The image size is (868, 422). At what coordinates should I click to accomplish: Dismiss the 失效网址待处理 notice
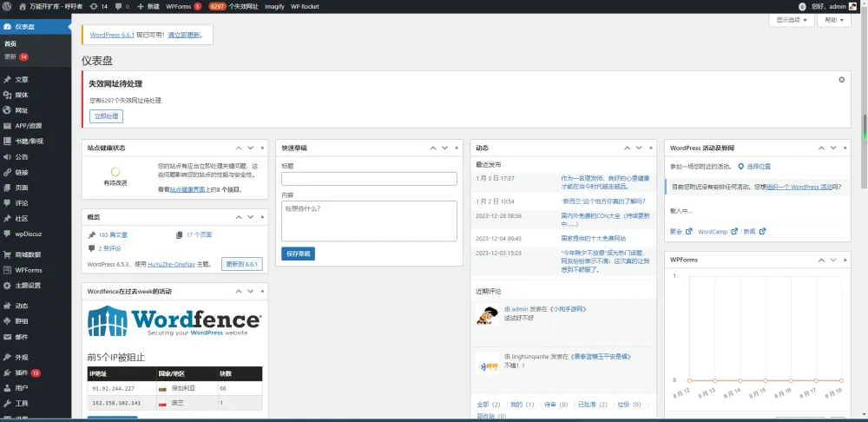pyautogui.click(x=841, y=80)
